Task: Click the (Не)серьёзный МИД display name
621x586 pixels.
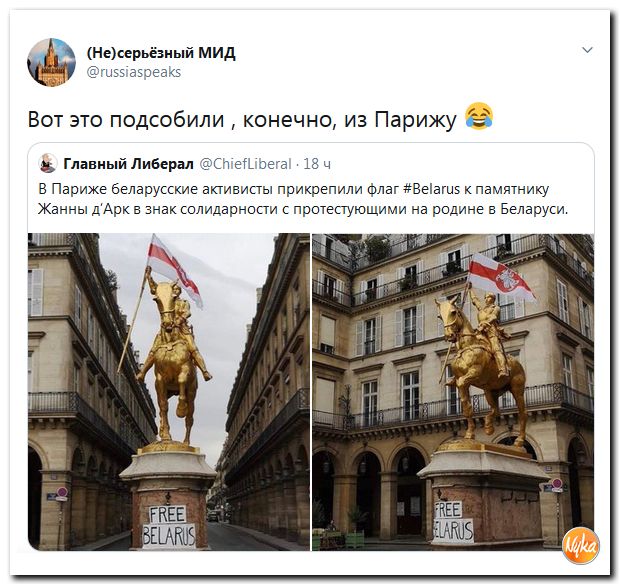Action: [x=161, y=52]
